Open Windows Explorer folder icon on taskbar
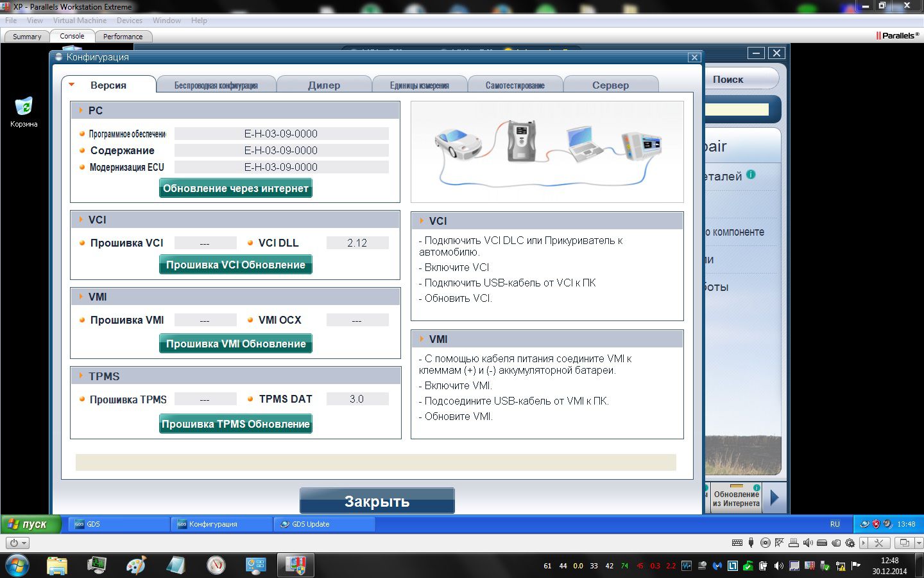 [x=57, y=566]
